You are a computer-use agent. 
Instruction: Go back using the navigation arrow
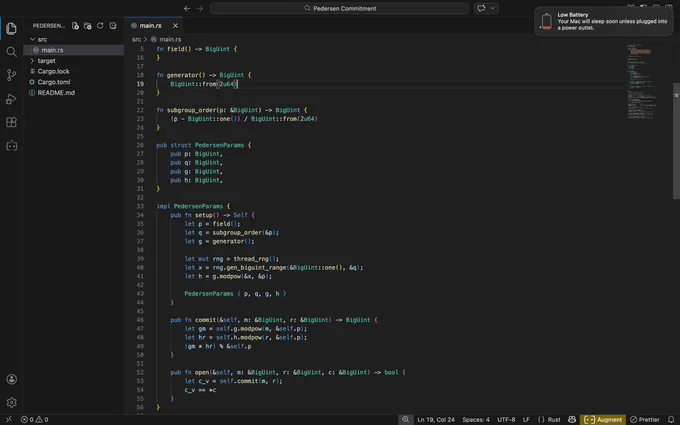(x=187, y=8)
